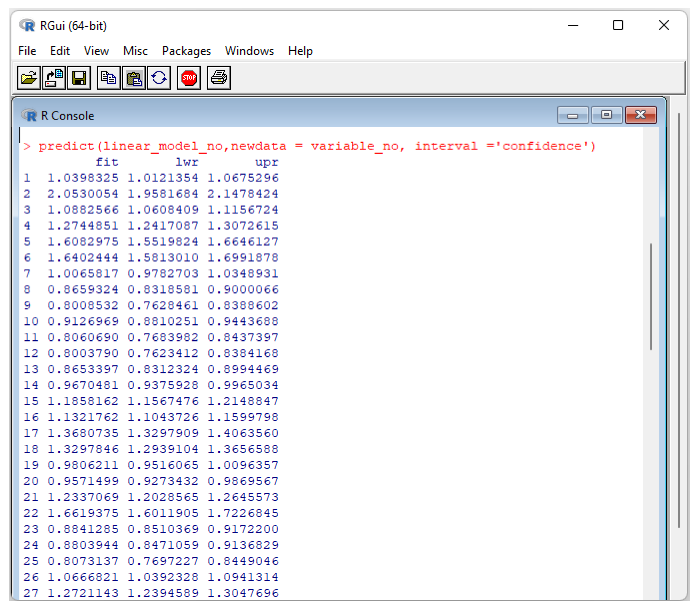Minimize the RGui main window

click(x=573, y=25)
